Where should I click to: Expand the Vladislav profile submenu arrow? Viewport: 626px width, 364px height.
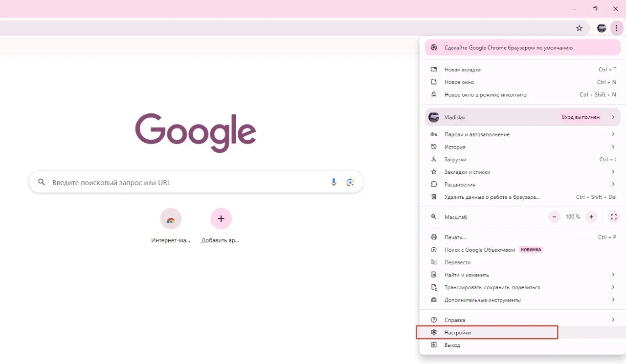click(613, 117)
